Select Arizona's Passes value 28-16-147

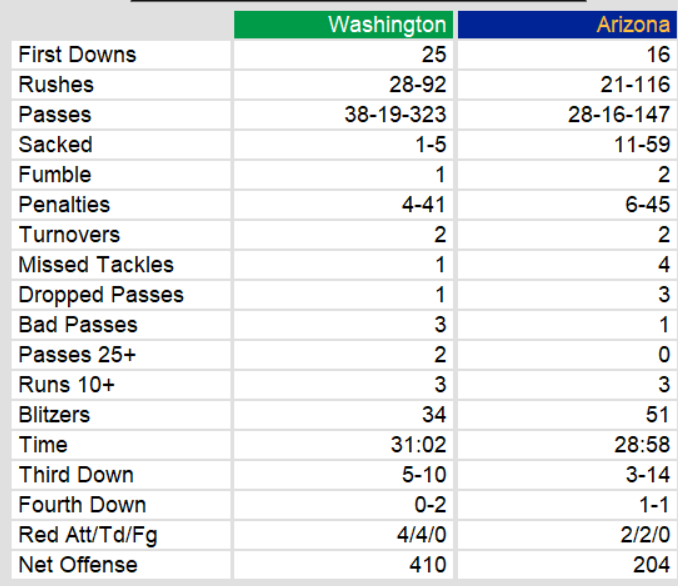(x=618, y=115)
